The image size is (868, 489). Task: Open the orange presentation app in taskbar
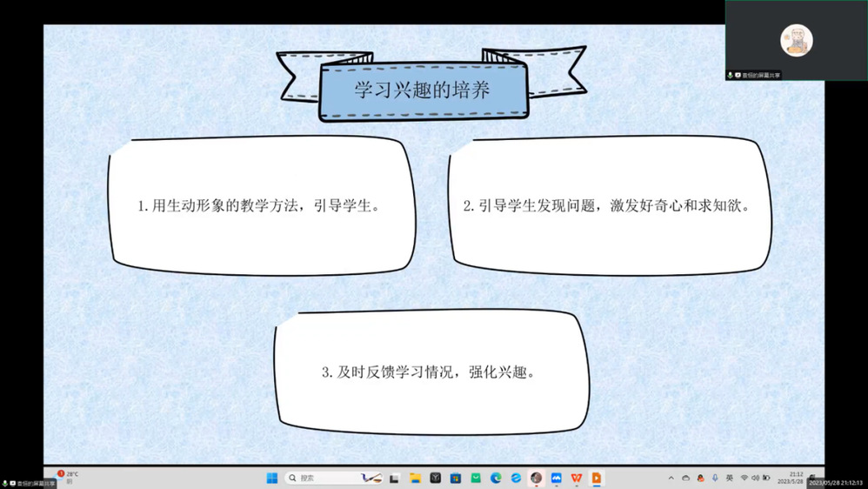click(597, 478)
